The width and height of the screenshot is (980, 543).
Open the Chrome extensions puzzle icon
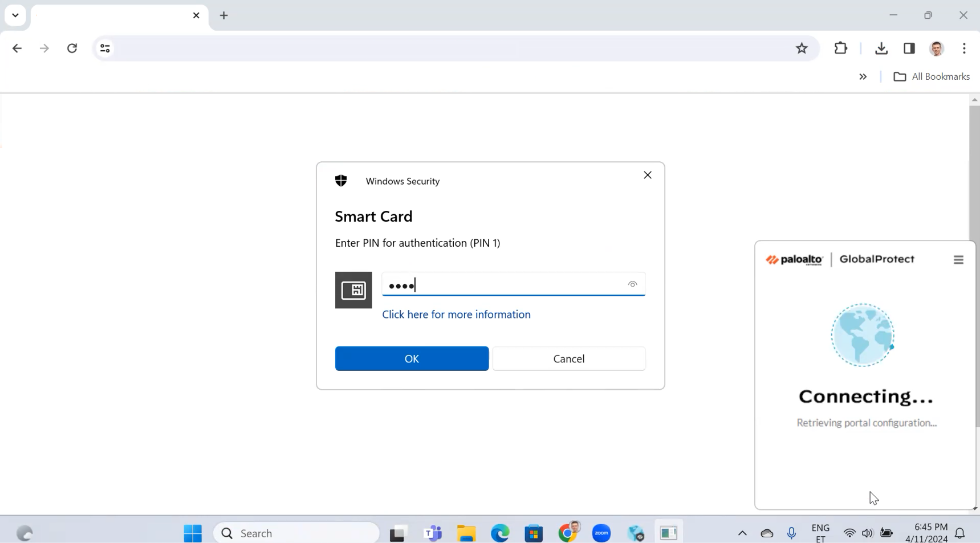click(840, 48)
